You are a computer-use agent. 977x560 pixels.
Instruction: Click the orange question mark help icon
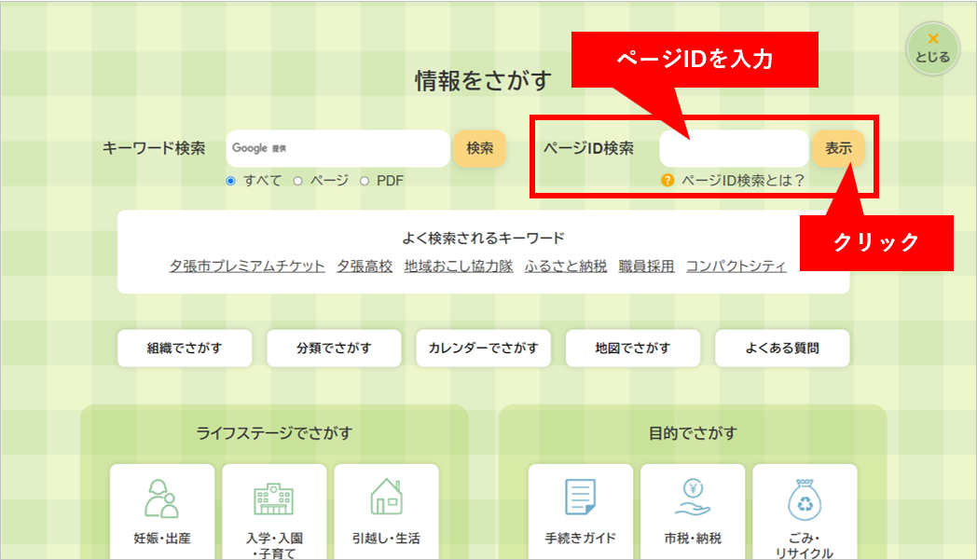coord(667,181)
